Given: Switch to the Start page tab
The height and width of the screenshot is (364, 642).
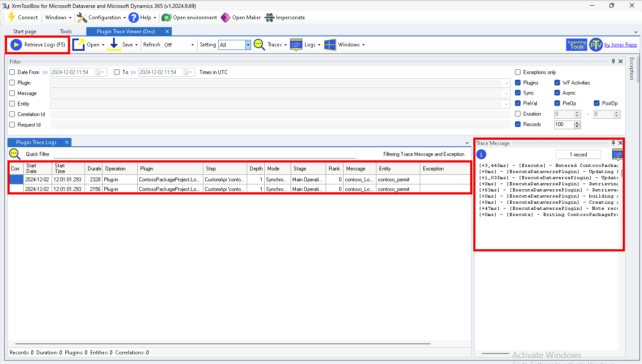Looking at the screenshot, I should point(25,32).
